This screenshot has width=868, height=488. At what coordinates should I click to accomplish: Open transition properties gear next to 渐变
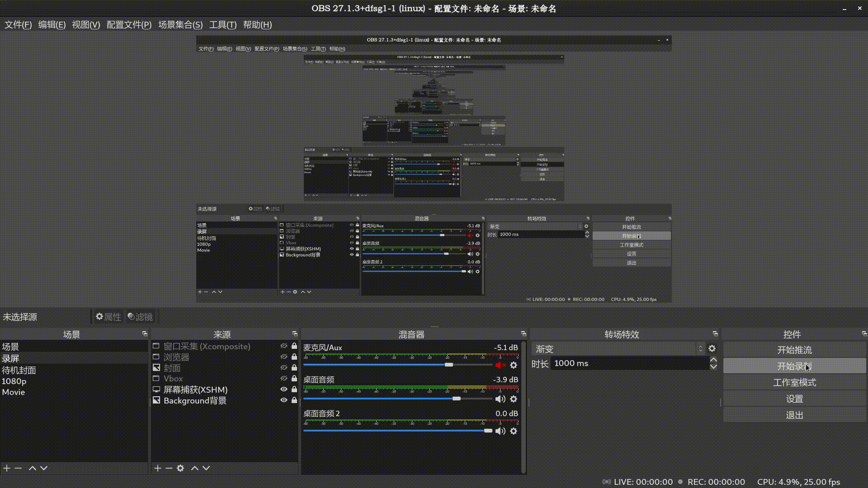[x=712, y=348]
